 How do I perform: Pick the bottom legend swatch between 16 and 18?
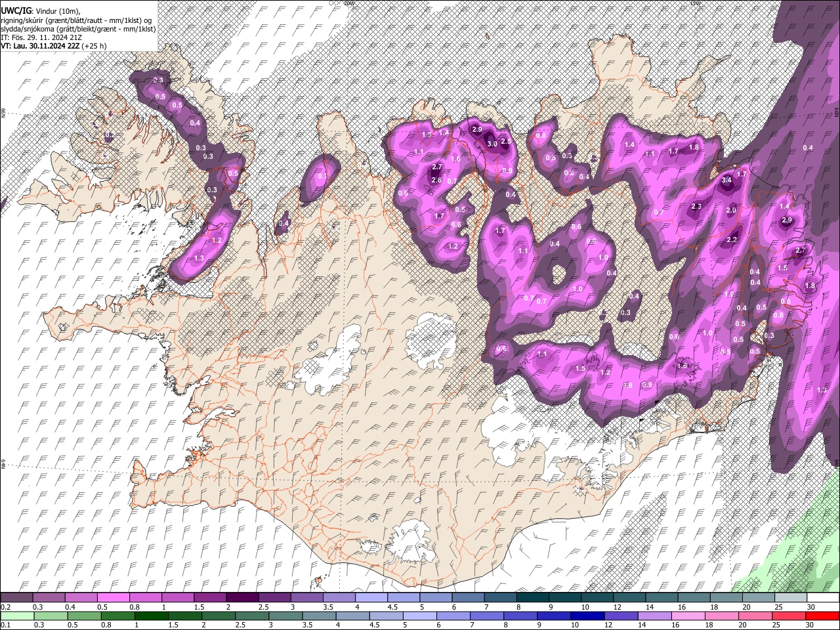click(x=689, y=616)
